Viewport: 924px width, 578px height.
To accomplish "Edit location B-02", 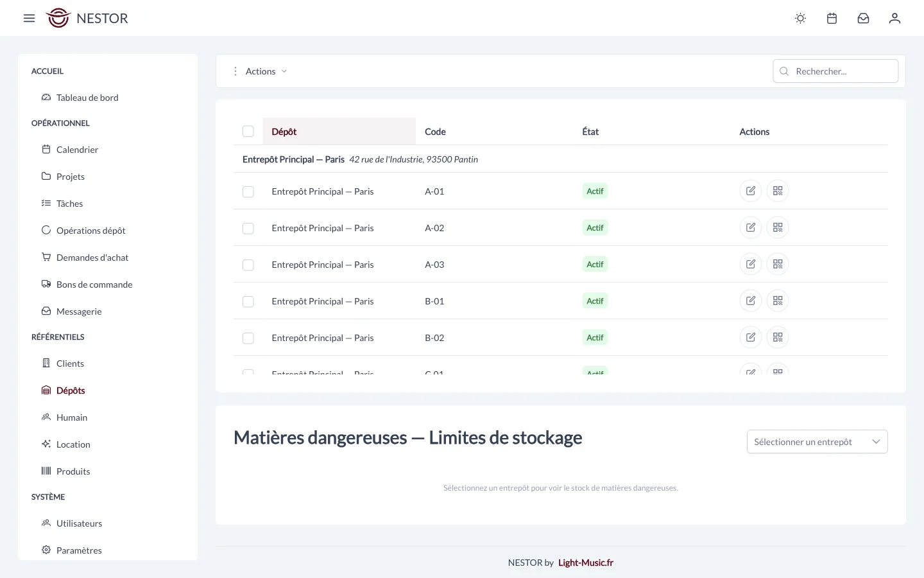I will click(751, 337).
